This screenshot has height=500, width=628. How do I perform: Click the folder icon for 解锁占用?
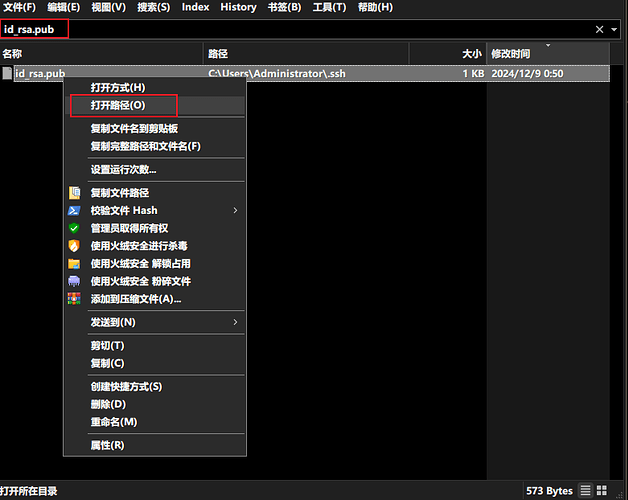click(x=74, y=264)
